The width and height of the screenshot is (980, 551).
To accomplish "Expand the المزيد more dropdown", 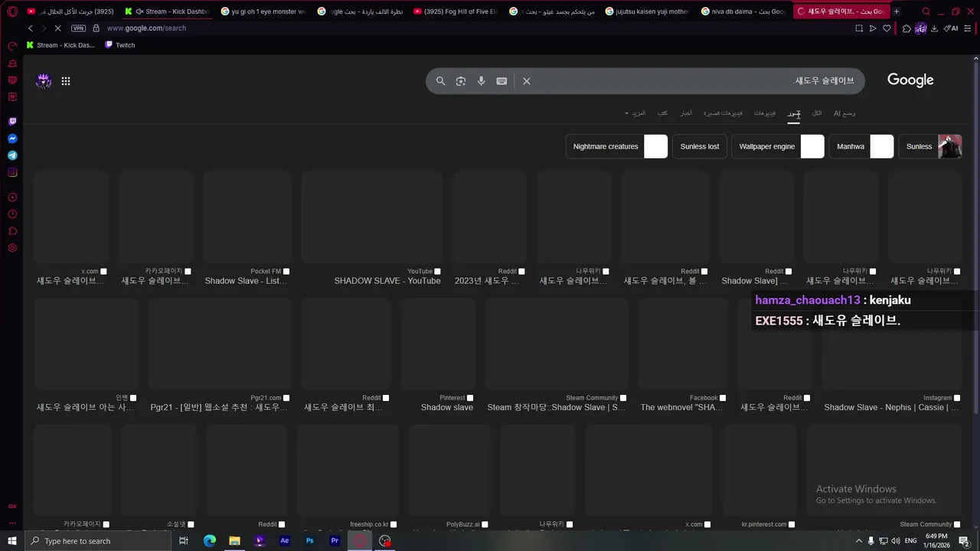I will [x=635, y=113].
